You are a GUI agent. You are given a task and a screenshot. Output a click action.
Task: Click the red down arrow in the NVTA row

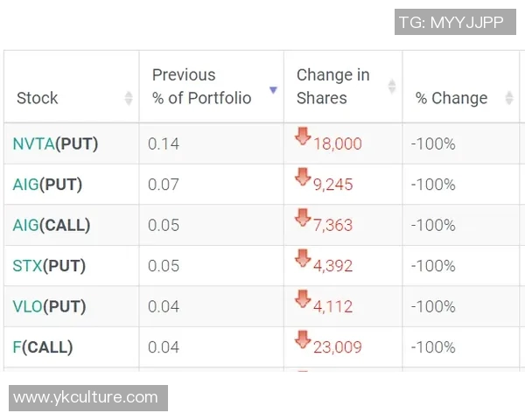[304, 136]
